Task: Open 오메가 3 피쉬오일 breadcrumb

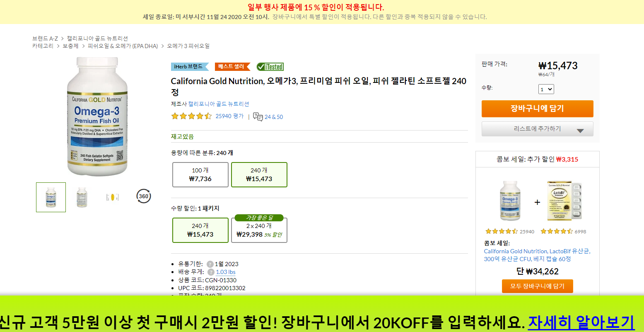Action: 188,46
